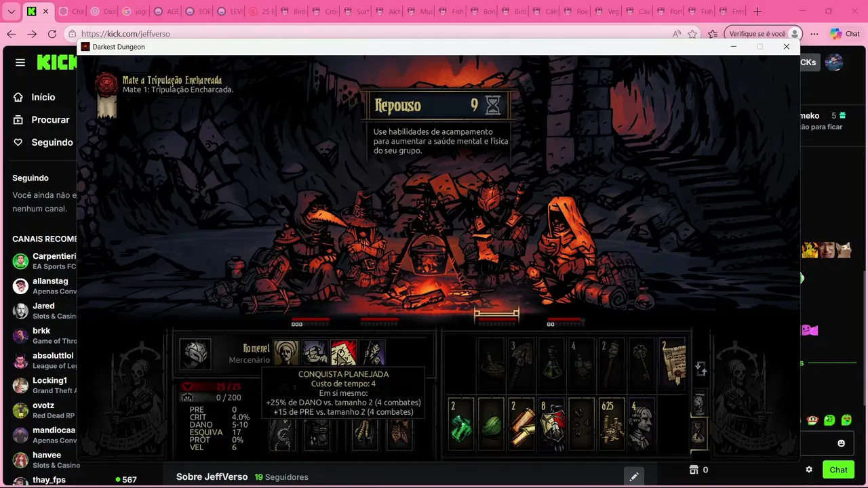Screen dimensions: 868x488
Task: Open Carpentieri recommended channel
Action: (x=45, y=261)
